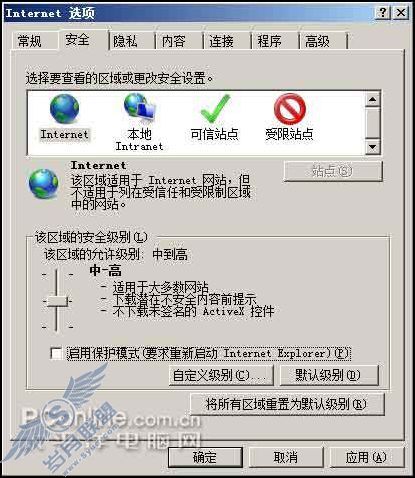
Task: Select the Internet zone globe icon
Action: (64, 108)
